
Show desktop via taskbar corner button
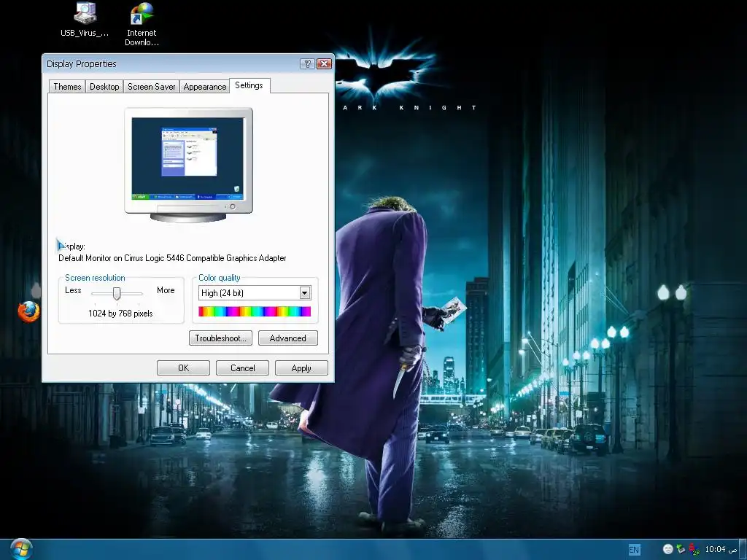(742, 550)
